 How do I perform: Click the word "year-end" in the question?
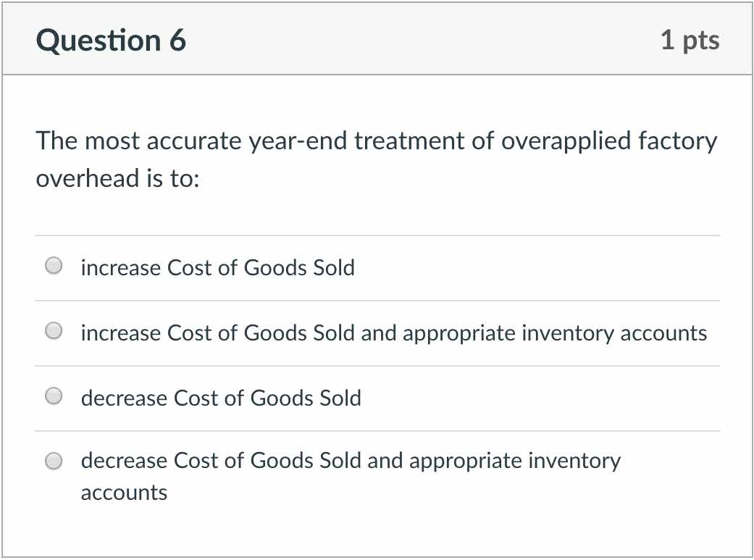[298, 141]
